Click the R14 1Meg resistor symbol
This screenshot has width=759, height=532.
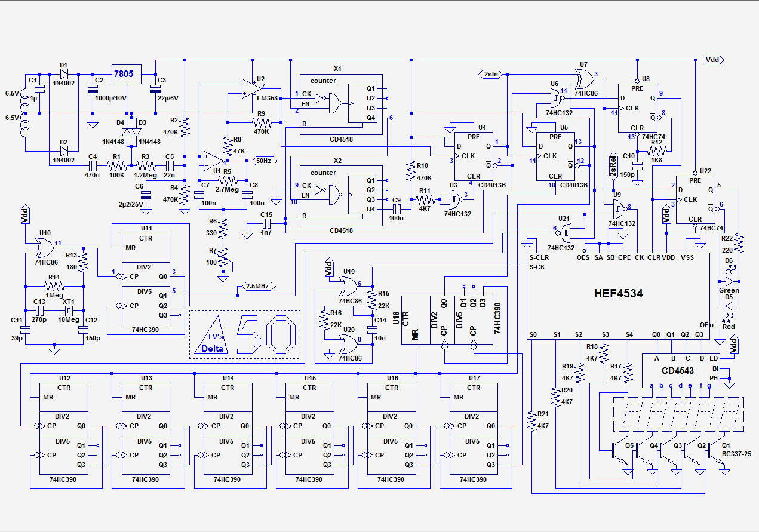click(55, 285)
